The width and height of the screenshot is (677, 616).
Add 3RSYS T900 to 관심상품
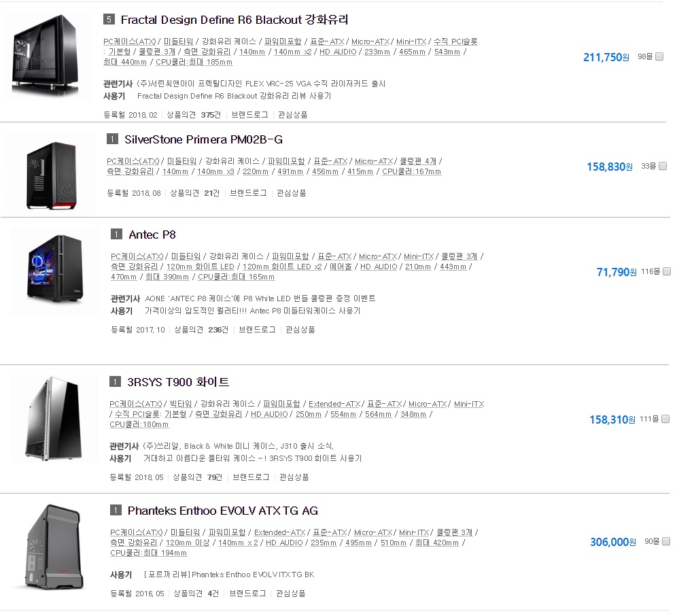tap(294, 477)
